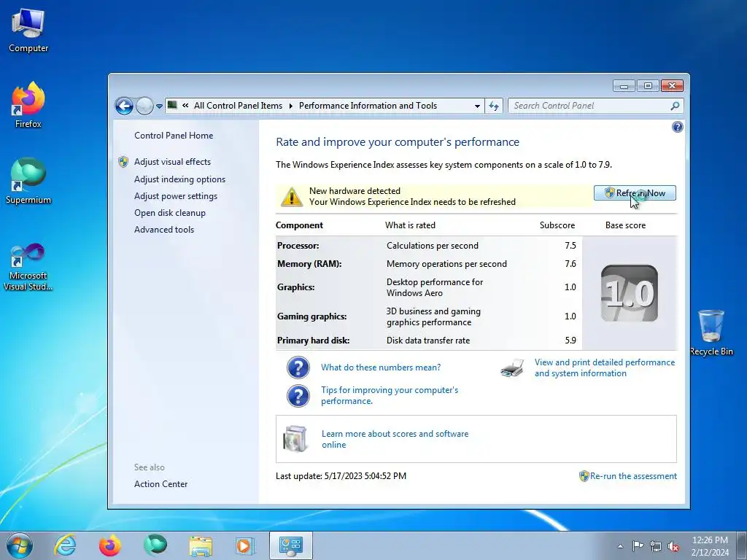747x560 pixels.
Task: Click the address bar refresh button
Action: [494, 106]
